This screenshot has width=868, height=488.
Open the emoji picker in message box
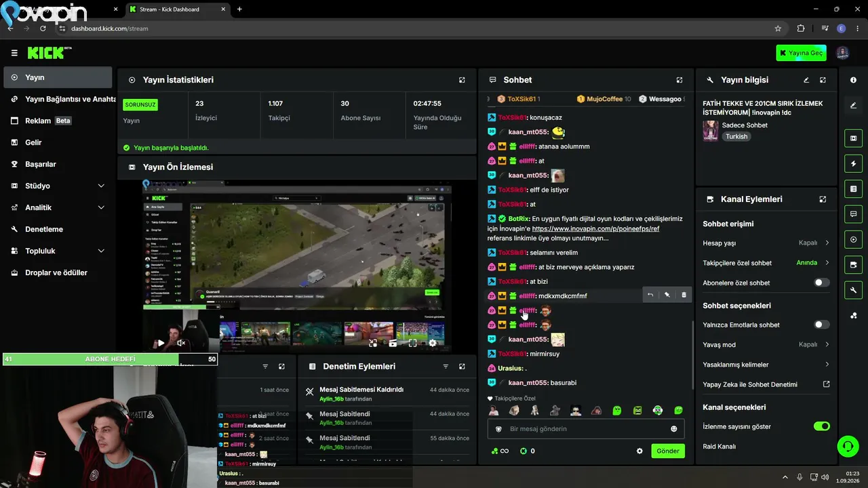[x=673, y=429]
